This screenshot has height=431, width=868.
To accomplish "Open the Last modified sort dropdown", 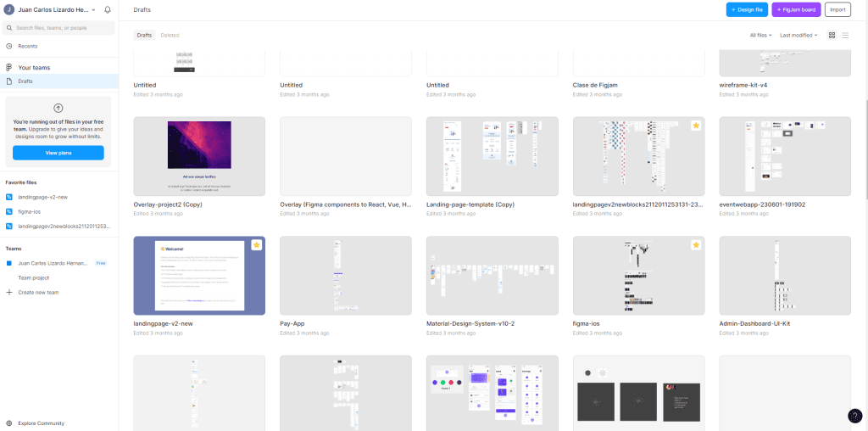I will [798, 35].
